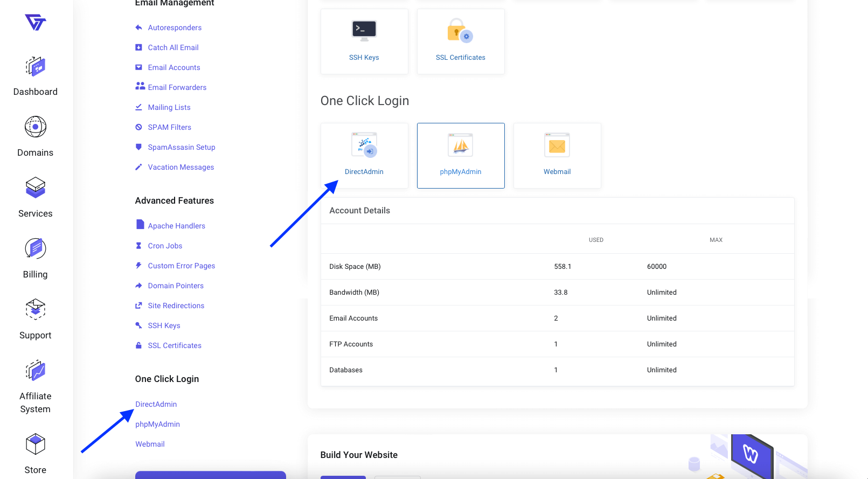Click the Custom Error Pages bolt icon
This screenshot has height=479, width=868.
[138, 266]
